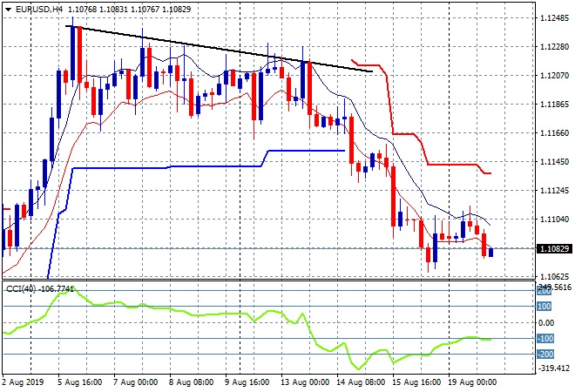Click the CCI(40) -106.7741 indicator label
The width and height of the screenshot is (575, 392).
click(x=39, y=289)
